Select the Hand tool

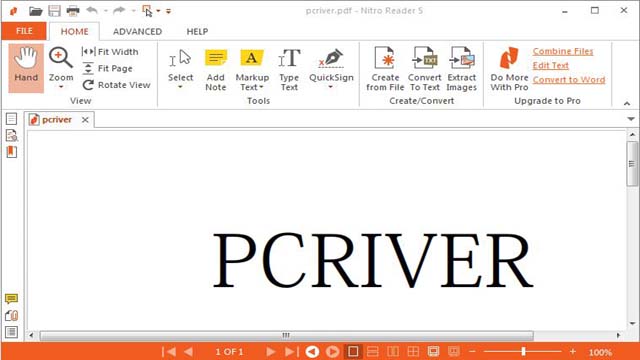pos(26,68)
